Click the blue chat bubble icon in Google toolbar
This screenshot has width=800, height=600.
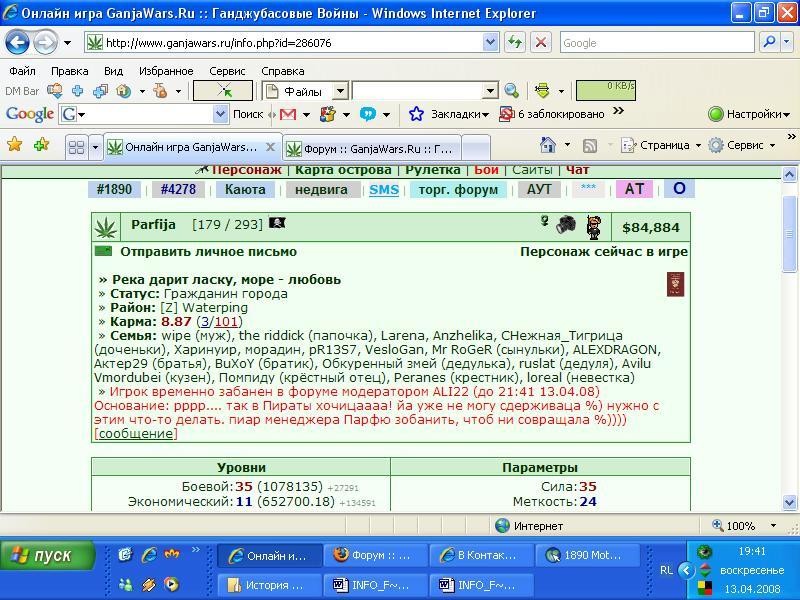pyautogui.click(x=367, y=114)
